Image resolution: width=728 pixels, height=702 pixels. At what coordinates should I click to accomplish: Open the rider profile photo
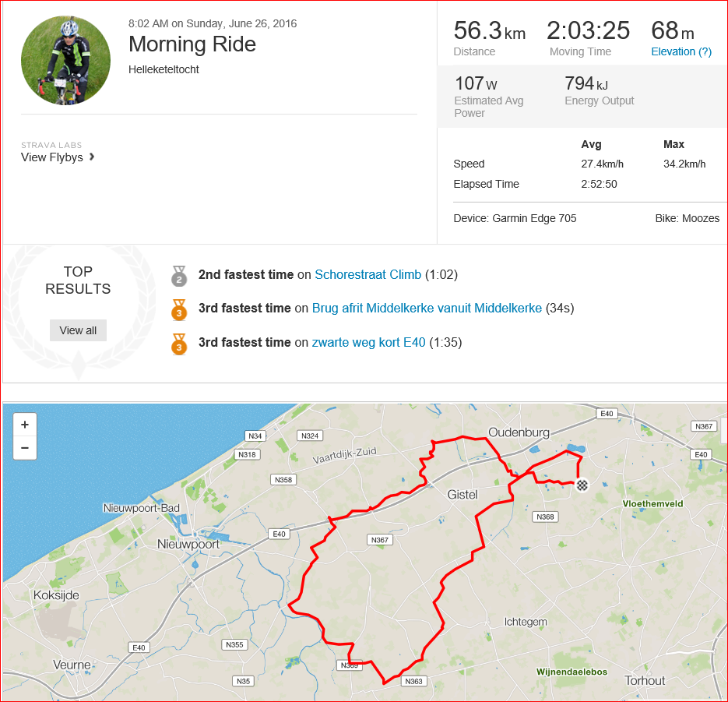point(66,61)
